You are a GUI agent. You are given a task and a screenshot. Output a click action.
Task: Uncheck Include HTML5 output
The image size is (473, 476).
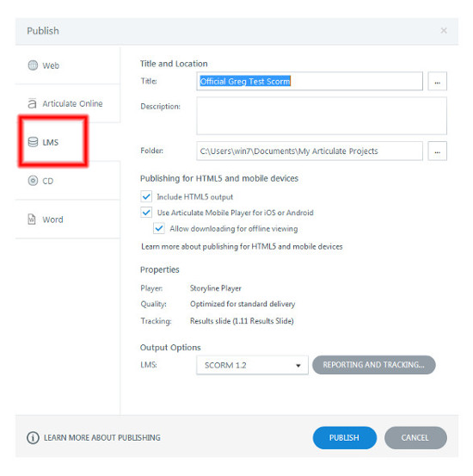pos(146,196)
